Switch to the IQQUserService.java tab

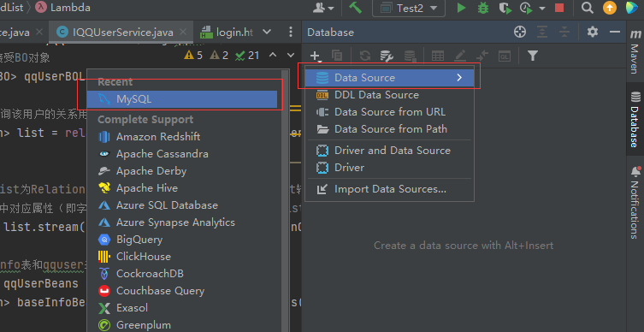(121, 32)
